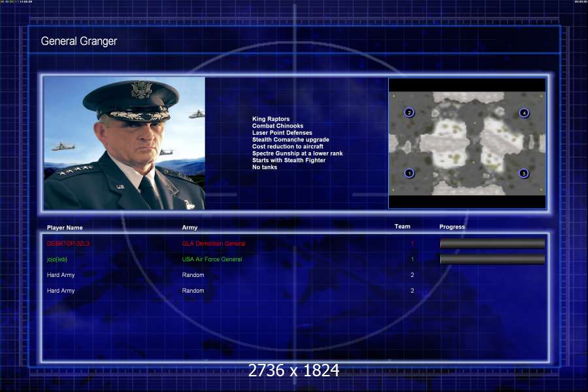The image size is (588, 392).
Task: Click the jojo{leb} player progress bar
Action: click(493, 259)
